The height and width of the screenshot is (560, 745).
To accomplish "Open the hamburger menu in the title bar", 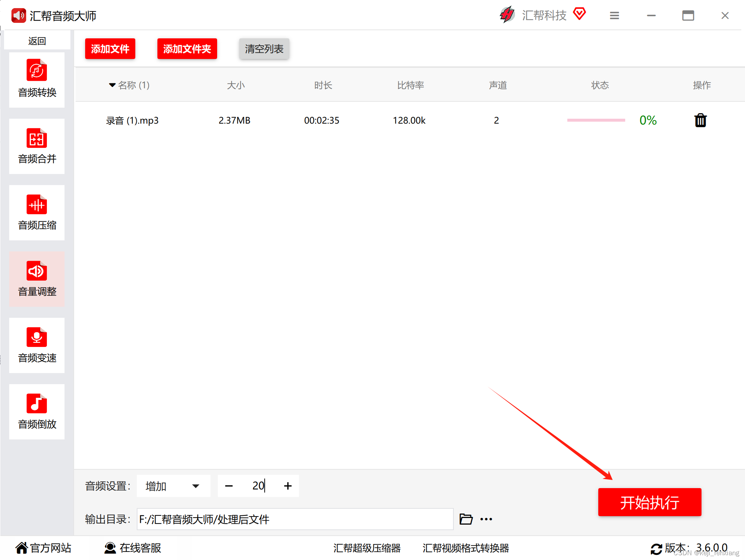I will [614, 15].
